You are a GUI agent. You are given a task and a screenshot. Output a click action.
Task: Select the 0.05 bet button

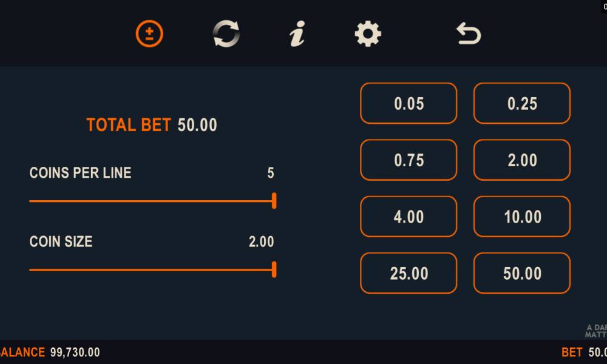[x=409, y=104]
